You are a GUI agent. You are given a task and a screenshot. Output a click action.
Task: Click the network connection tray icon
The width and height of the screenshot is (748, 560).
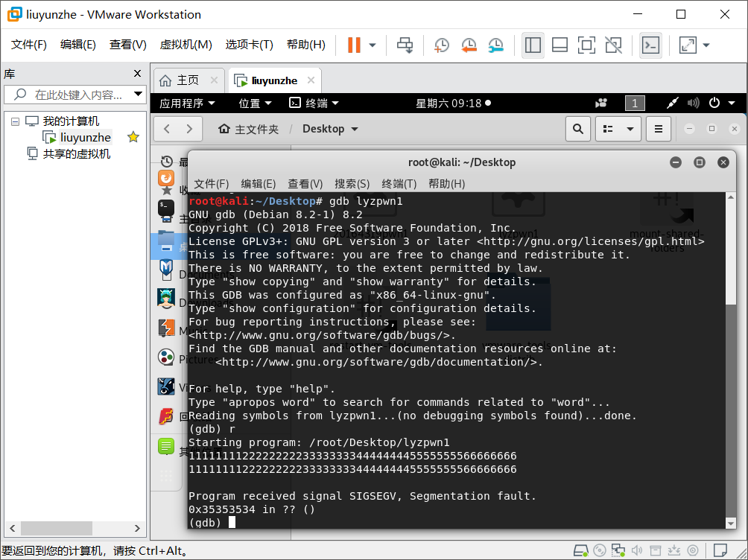(x=672, y=103)
